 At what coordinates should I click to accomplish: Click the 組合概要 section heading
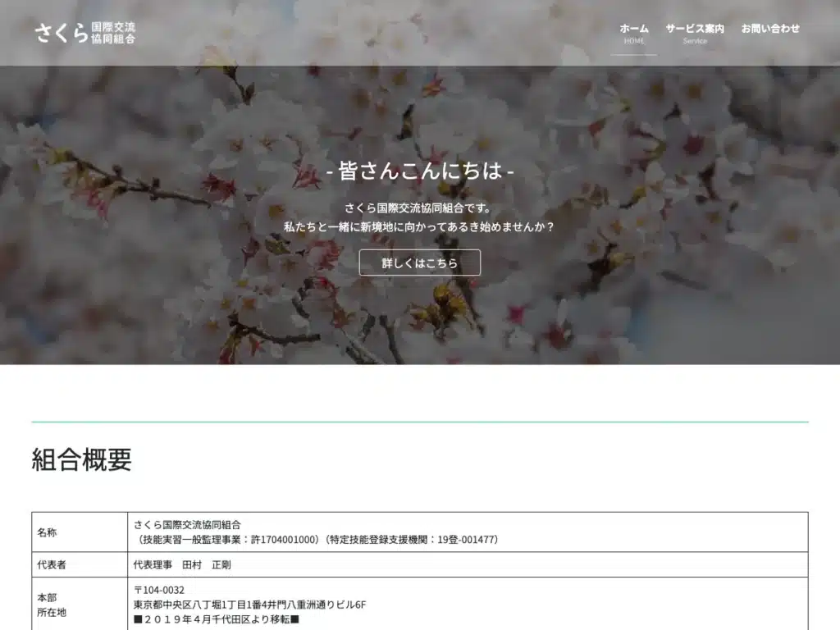pos(81,459)
